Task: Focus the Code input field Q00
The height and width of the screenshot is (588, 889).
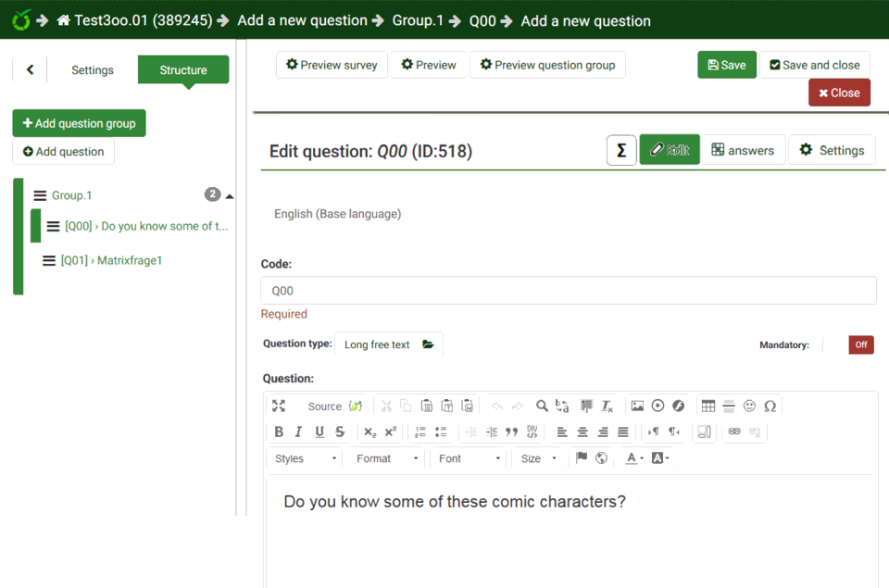Action: (569, 291)
